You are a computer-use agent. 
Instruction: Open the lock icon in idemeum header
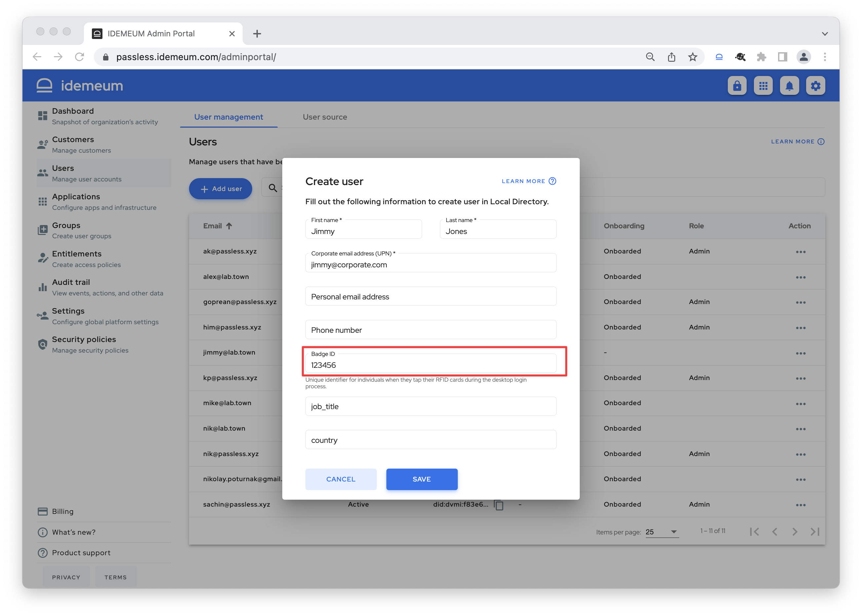point(737,86)
